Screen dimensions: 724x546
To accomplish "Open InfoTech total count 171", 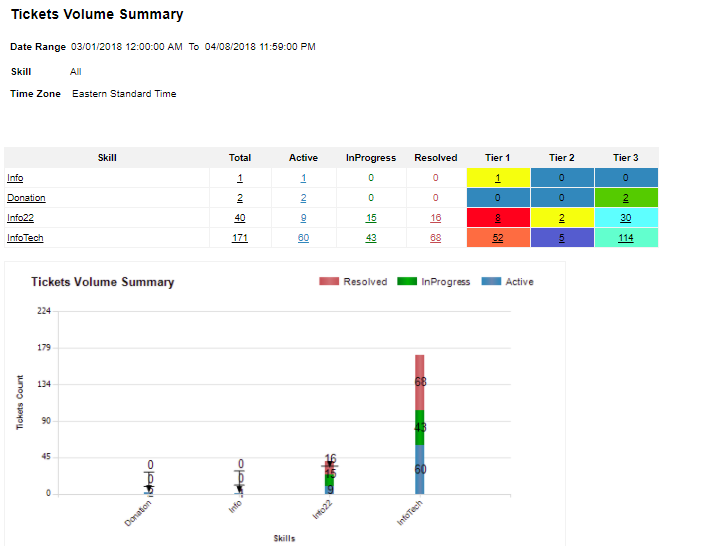I will (240, 237).
